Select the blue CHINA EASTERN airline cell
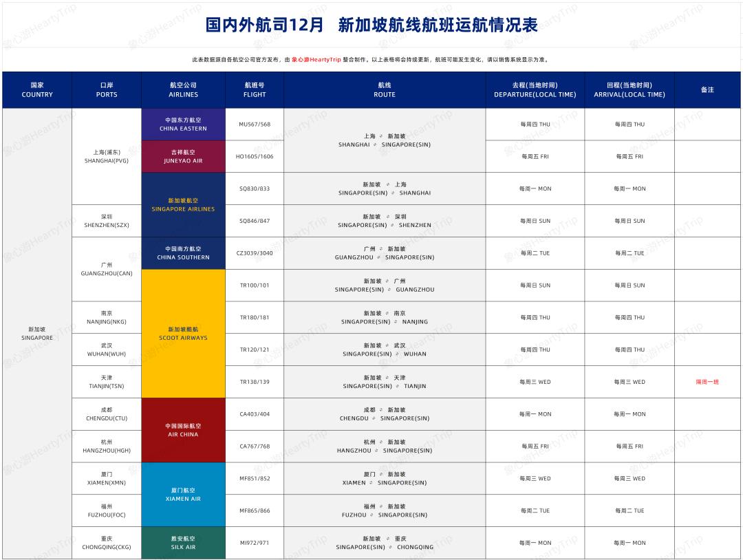The image size is (743, 560). [182, 125]
